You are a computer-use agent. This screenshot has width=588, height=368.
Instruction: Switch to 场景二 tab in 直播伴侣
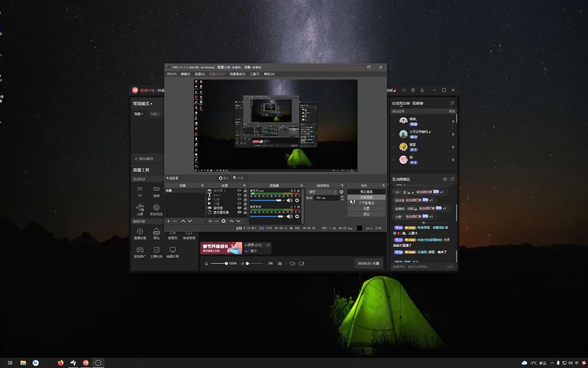155,114
